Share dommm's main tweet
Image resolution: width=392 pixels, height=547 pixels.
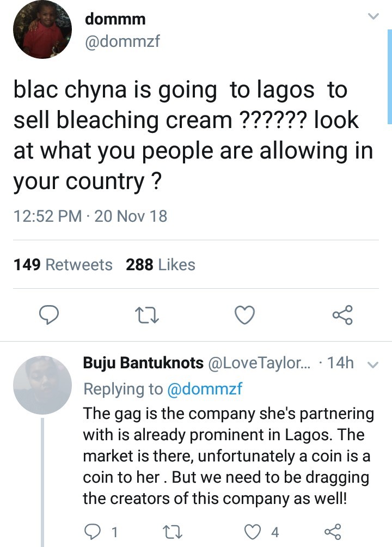[x=342, y=314]
